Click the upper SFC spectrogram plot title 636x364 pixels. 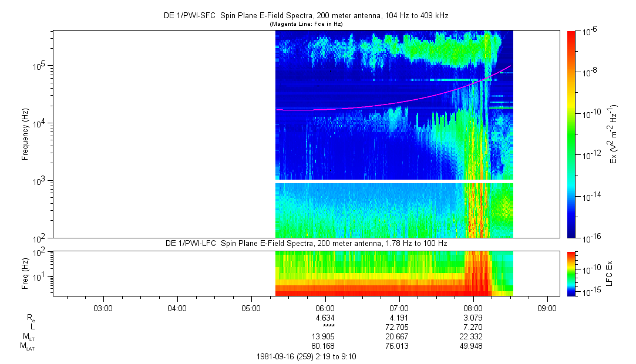[305, 16]
